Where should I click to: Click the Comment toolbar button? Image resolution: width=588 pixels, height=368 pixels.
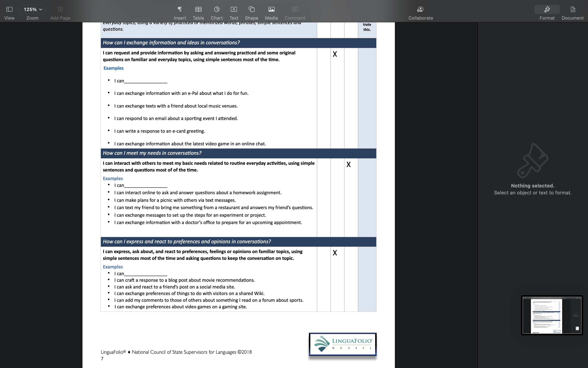[x=295, y=13]
